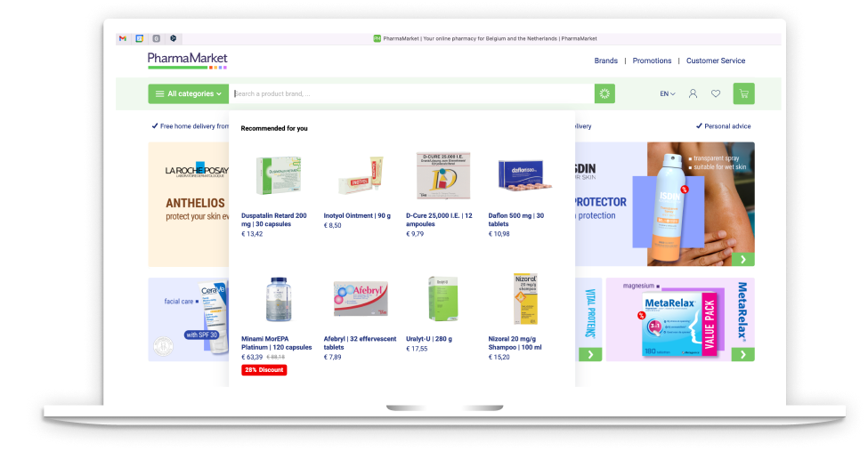Click the green search button icon
Screen dimensions: 868x452
pyautogui.click(x=604, y=93)
